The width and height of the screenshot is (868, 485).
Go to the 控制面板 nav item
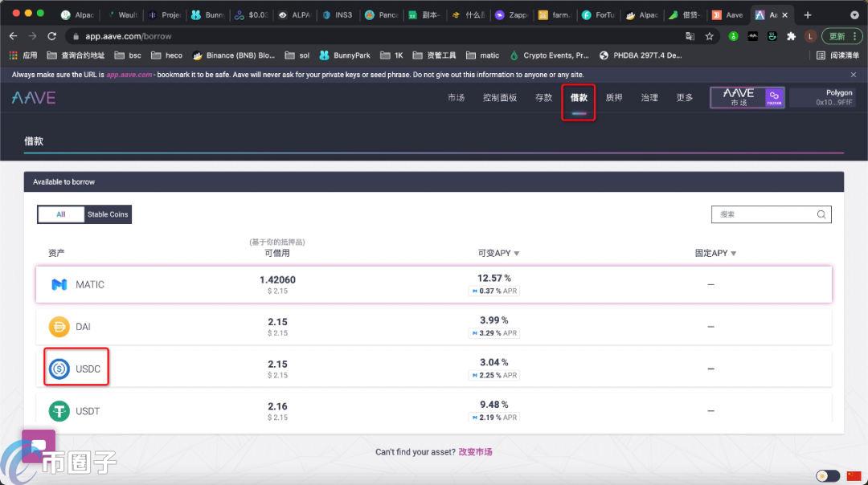[500, 98]
